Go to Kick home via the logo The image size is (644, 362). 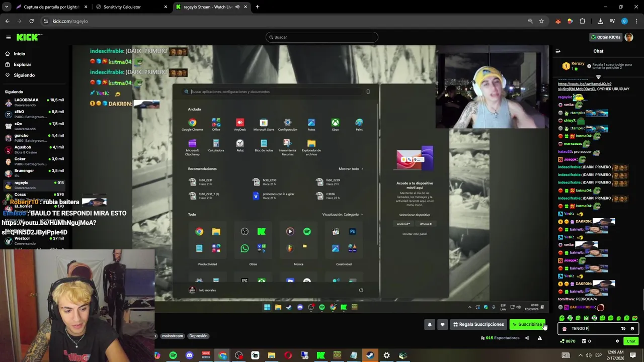[29, 37]
